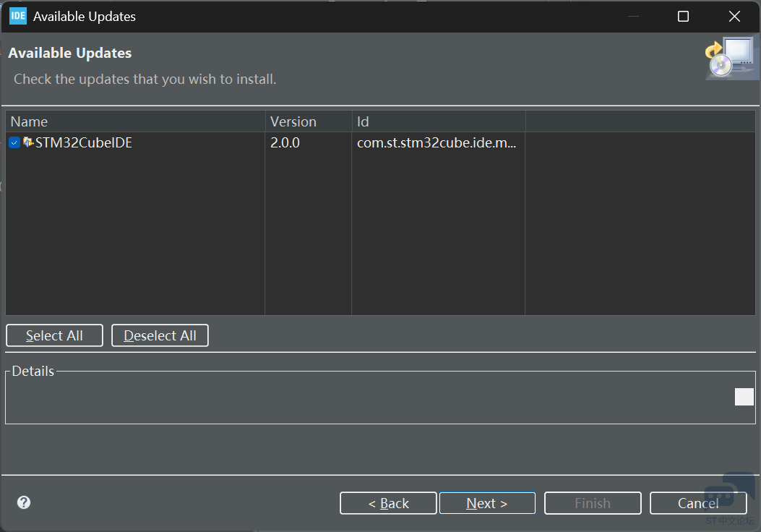The image size is (761, 532).
Task: Cancel the Available Updates dialog
Action: pos(698,503)
